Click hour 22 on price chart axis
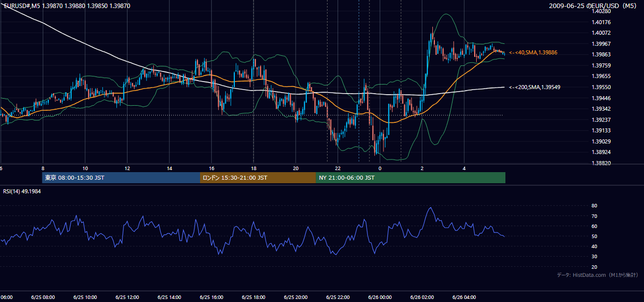644x302 pixels. coord(338,168)
